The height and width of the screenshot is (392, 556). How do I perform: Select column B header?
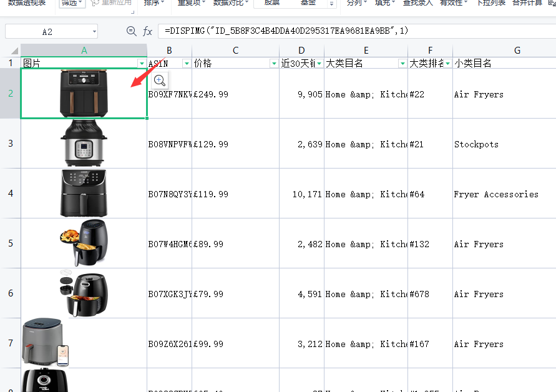(x=169, y=51)
